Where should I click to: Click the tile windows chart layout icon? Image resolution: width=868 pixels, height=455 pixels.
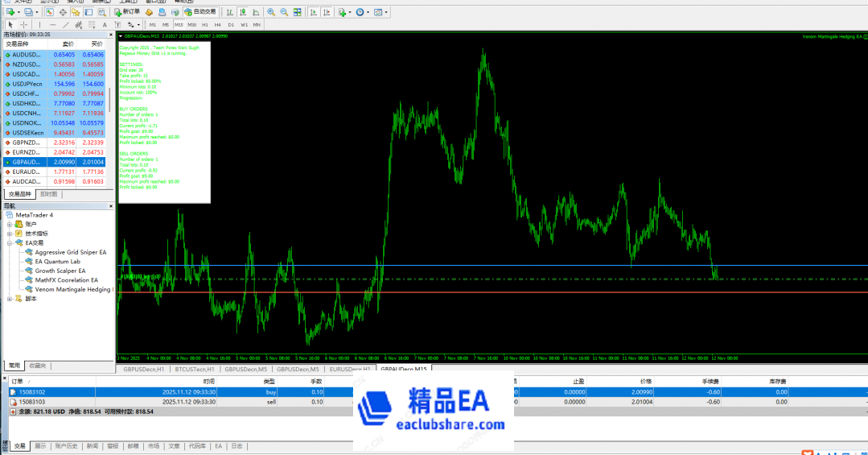[x=295, y=12]
